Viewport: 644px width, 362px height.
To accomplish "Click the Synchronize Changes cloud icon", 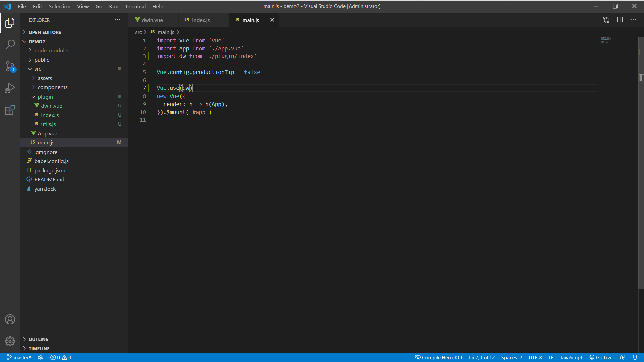I will [41, 357].
